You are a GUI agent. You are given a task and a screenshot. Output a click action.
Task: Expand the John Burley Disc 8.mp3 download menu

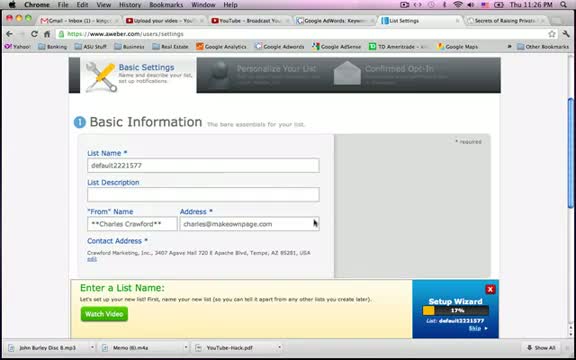(x=92, y=348)
